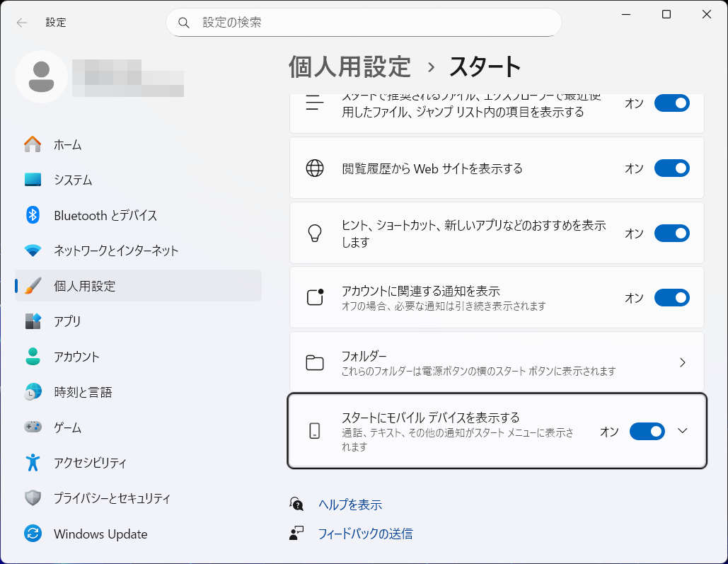Click 個人用設定 in the breadcrumb heading
The image size is (728, 564).
[x=349, y=67]
